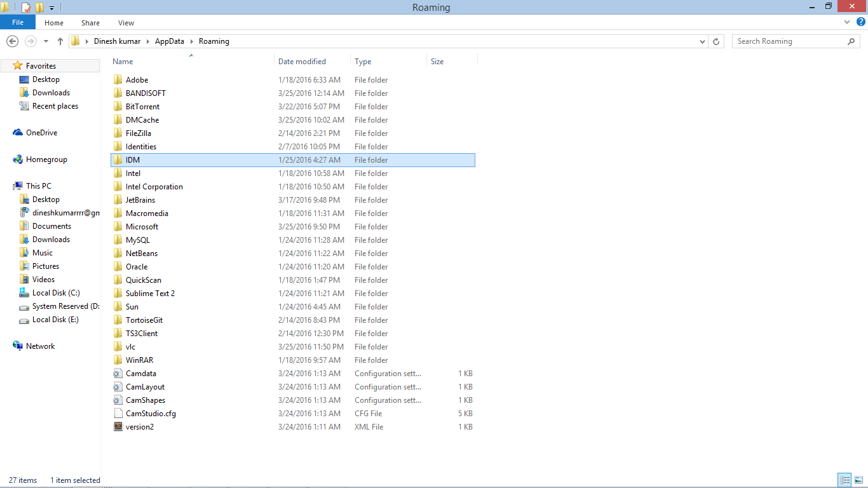Select the WinRAR folder
The image size is (868, 488).
139,360
